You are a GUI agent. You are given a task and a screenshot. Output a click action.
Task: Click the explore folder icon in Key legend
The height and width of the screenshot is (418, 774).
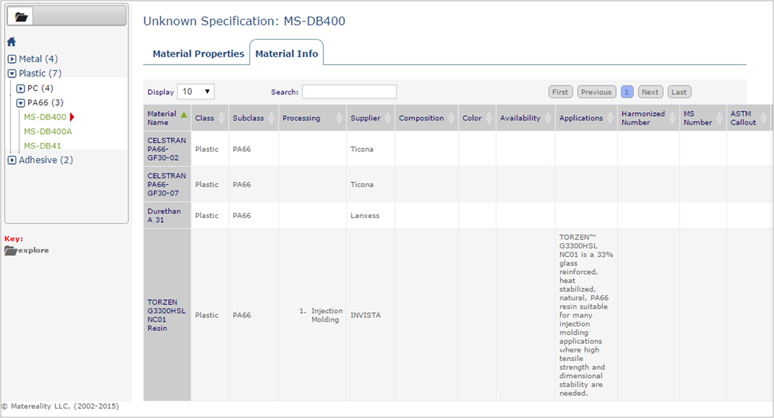[10, 251]
